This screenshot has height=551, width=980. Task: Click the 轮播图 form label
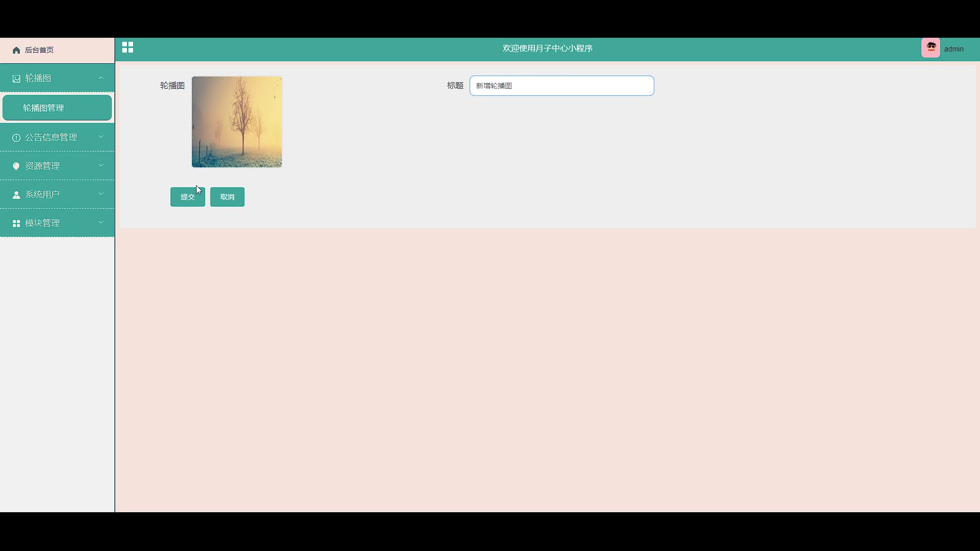coord(173,86)
